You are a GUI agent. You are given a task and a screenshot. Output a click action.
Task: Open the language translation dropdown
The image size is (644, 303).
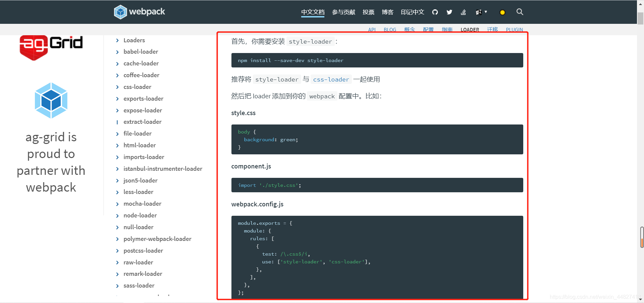481,12
